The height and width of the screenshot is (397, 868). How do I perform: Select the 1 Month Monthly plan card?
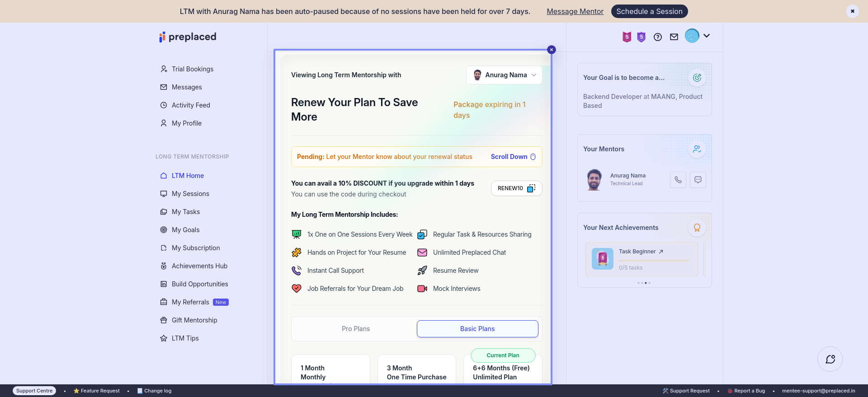click(x=330, y=369)
